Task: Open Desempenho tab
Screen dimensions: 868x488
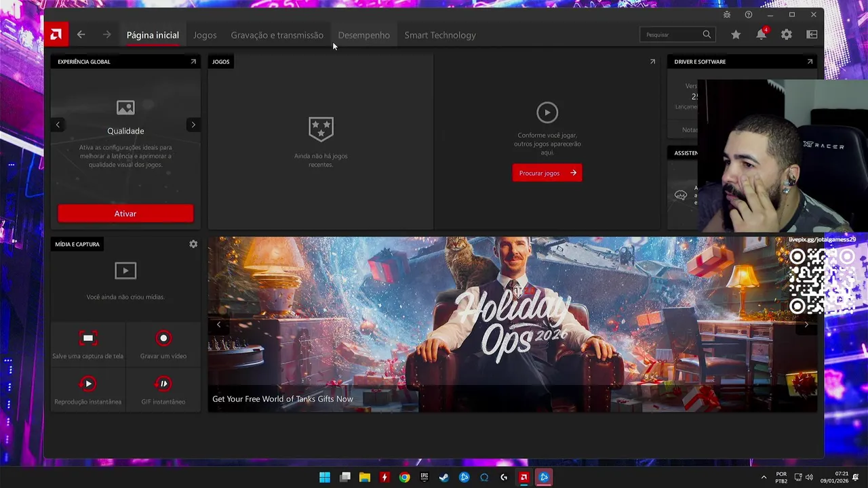Action: [x=363, y=35]
